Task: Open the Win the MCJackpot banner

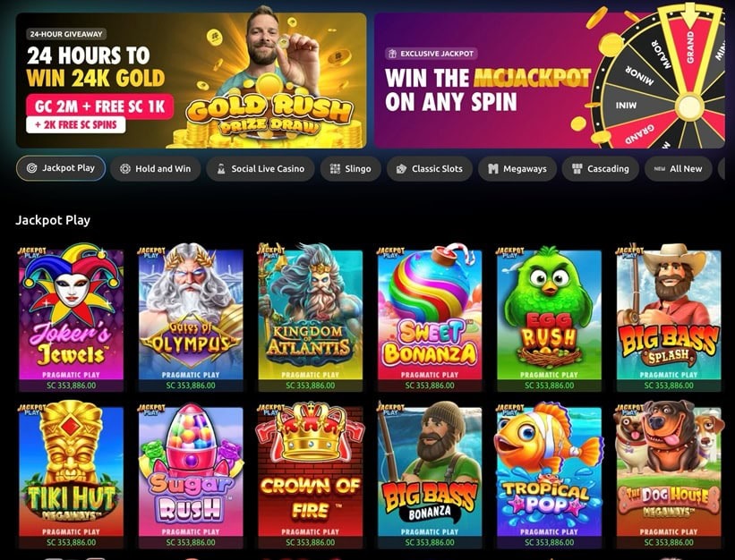Action: [550, 81]
